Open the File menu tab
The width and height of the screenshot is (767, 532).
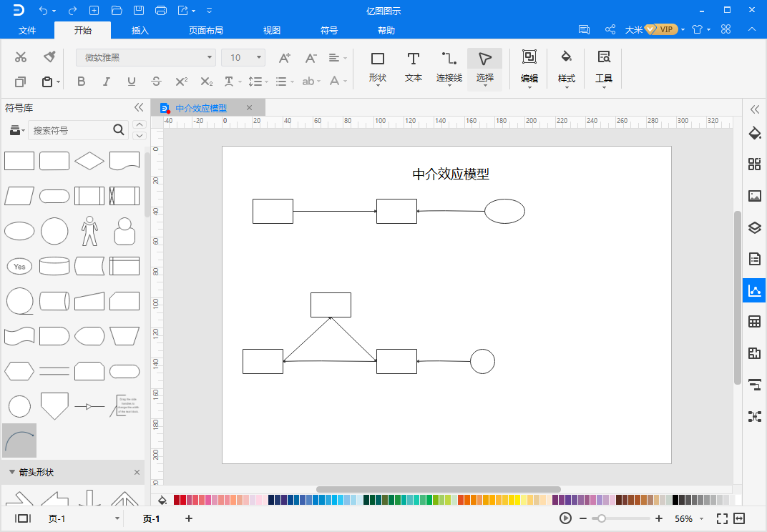(x=27, y=30)
